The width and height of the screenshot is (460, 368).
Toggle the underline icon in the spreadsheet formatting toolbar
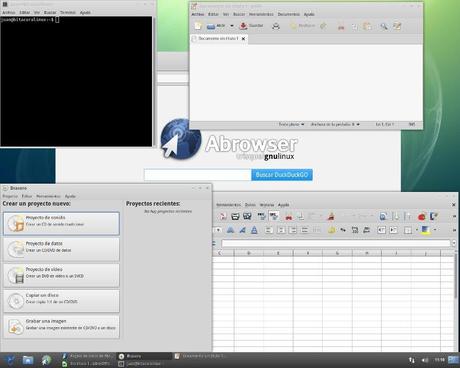pyautogui.click(x=254, y=230)
